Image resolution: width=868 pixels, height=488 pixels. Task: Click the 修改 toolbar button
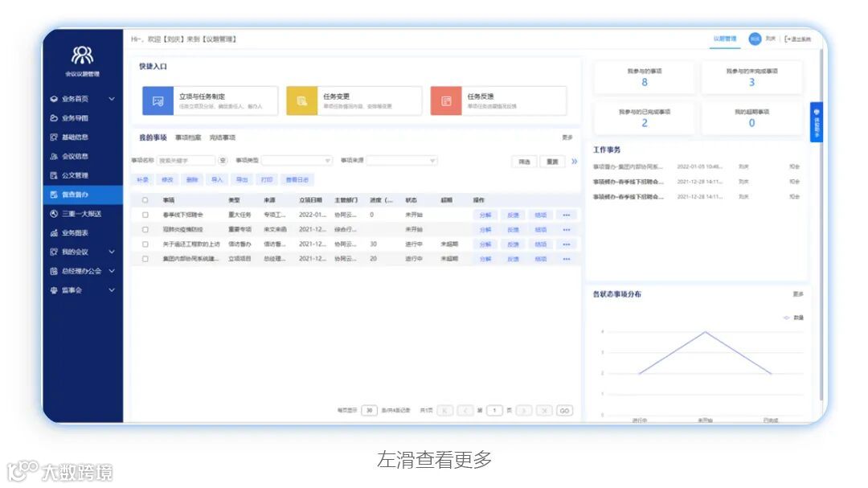click(x=167, y=180)
